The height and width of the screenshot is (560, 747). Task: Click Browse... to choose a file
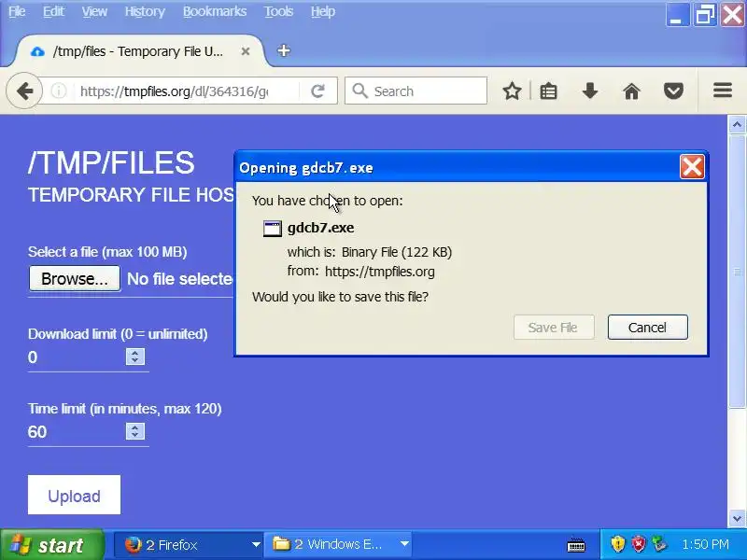(75, 278)
